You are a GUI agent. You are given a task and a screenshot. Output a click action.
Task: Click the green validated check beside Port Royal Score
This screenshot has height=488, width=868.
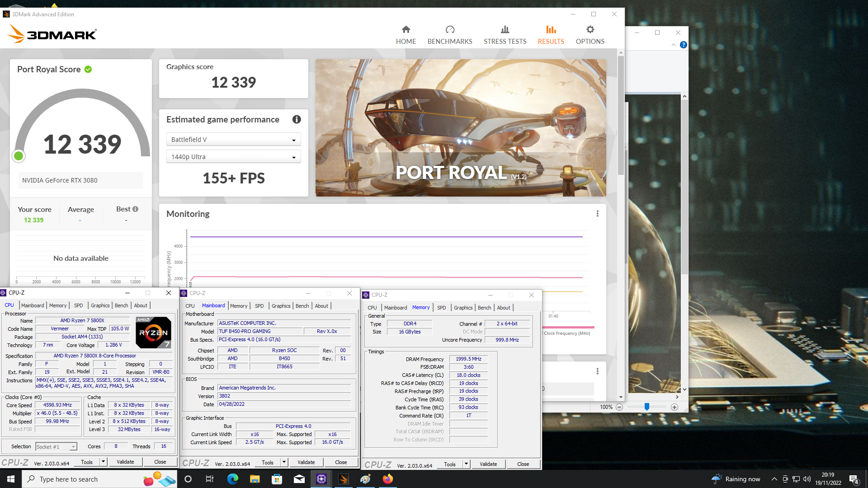click(88, 69)
